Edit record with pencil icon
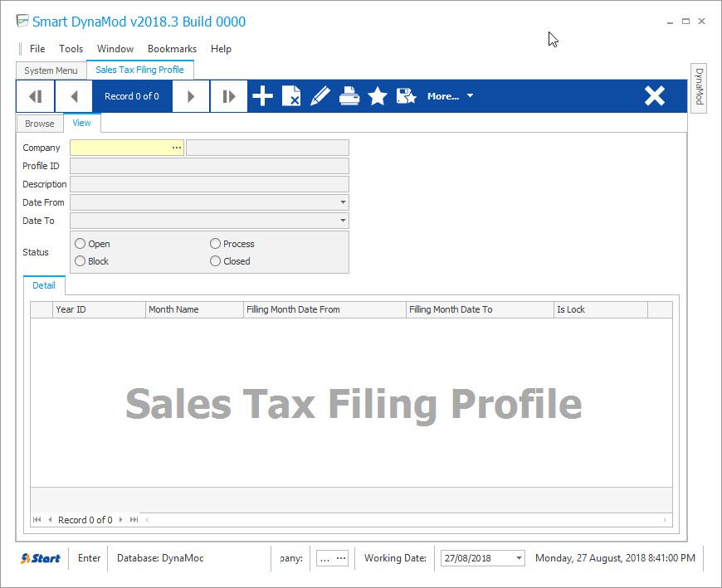This screenshot has width=722, height=588. tap(320, 96)
